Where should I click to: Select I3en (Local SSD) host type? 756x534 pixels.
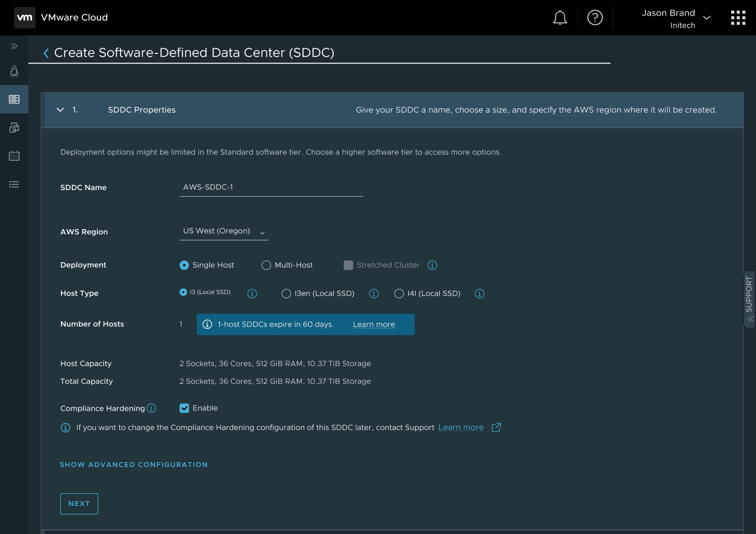click(286, 293)
